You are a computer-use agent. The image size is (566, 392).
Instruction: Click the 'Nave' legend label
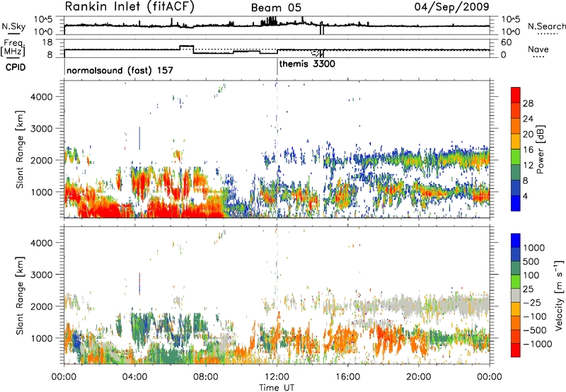pos(538,49)
